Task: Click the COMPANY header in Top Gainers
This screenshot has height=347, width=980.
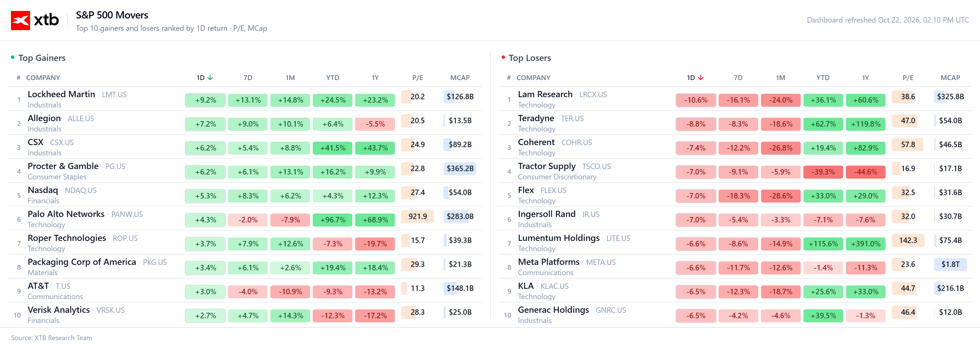Action: tap(43, 78)
